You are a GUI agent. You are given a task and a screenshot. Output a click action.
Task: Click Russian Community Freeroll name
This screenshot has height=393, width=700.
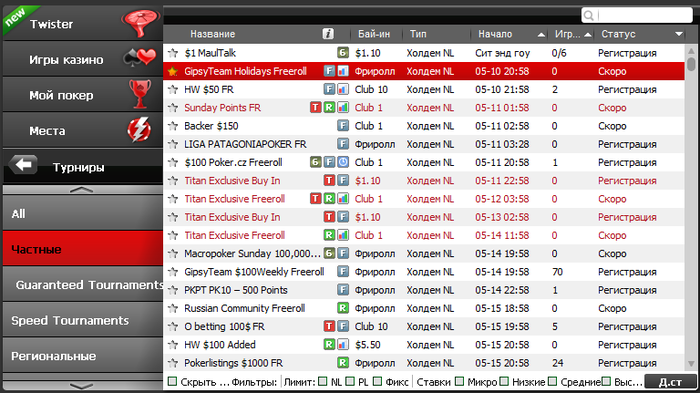tap(245, 308)
